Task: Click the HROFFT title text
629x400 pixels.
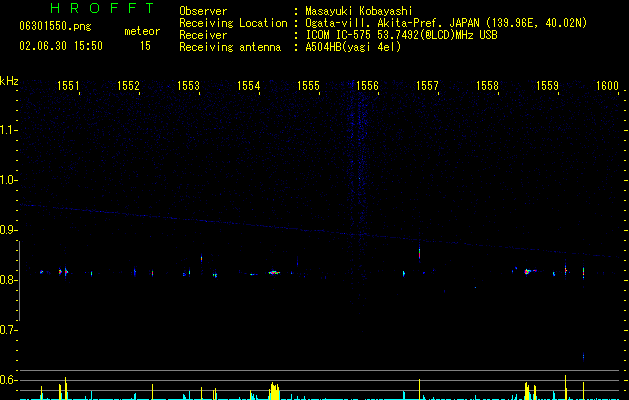Action: (x=102, y=8)
